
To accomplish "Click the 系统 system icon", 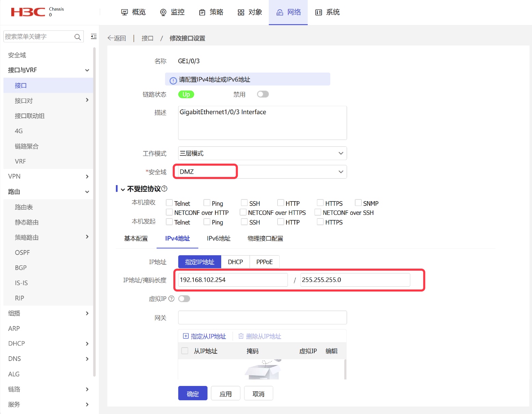I will coord(319,12).
